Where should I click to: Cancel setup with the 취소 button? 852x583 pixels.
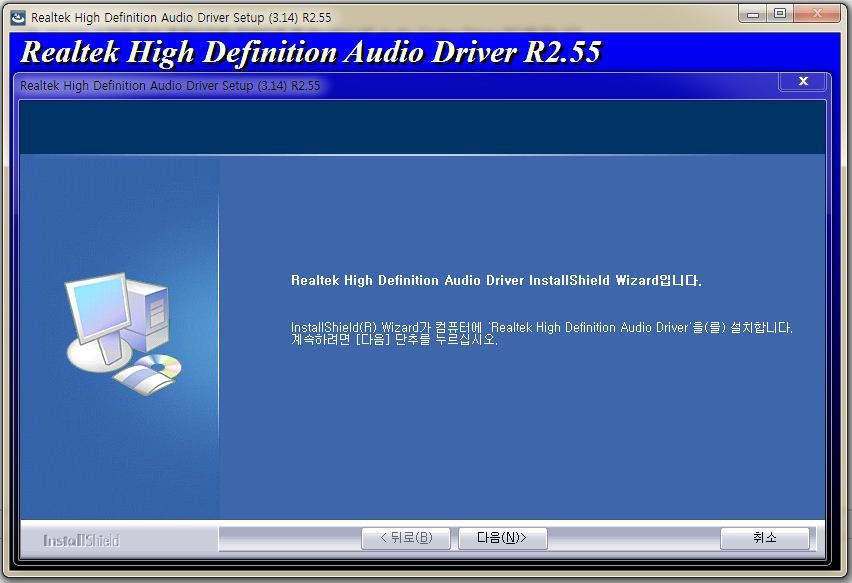pyautogui.click(x=765, y=538)
